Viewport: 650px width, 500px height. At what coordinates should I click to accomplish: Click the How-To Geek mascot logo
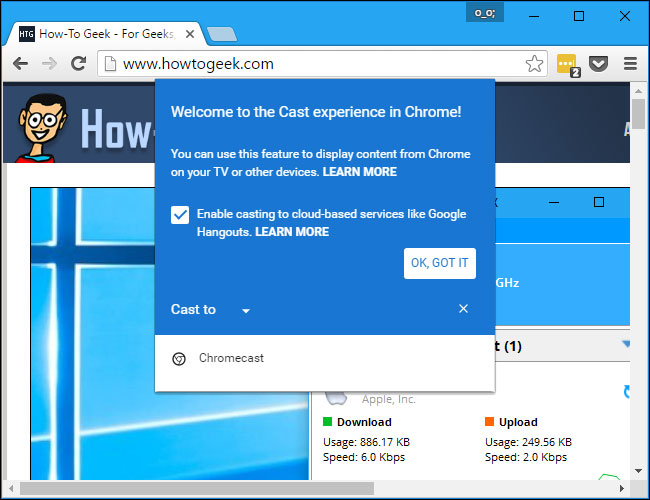[x=41, y=127]
